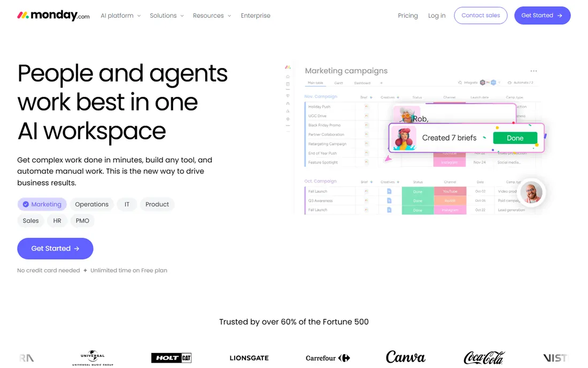Expand the Resources dropdown
Viewport: 588px width, 368px height.
212,16
